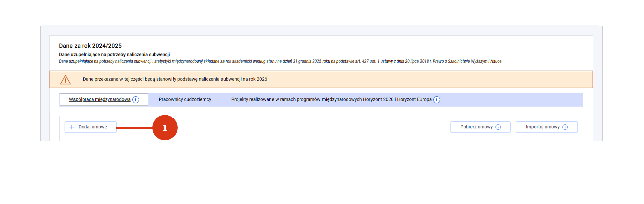Download agreements with Pobierz umowy
Image resolution: width=644 pixels, height=204 pixels.
tap(476, 127)
